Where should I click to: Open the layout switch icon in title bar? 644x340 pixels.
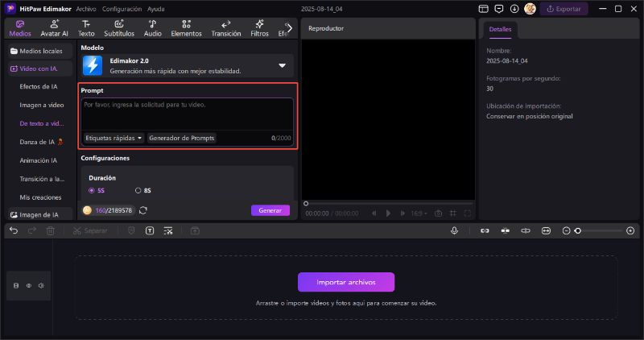pyautogui.click(x=484, y=9)
